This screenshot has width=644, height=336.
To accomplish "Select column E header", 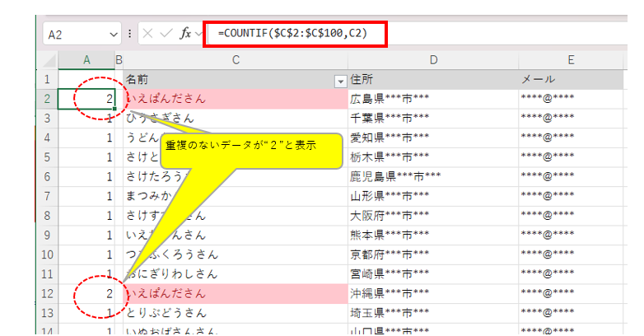I will [x=571, y=60].
